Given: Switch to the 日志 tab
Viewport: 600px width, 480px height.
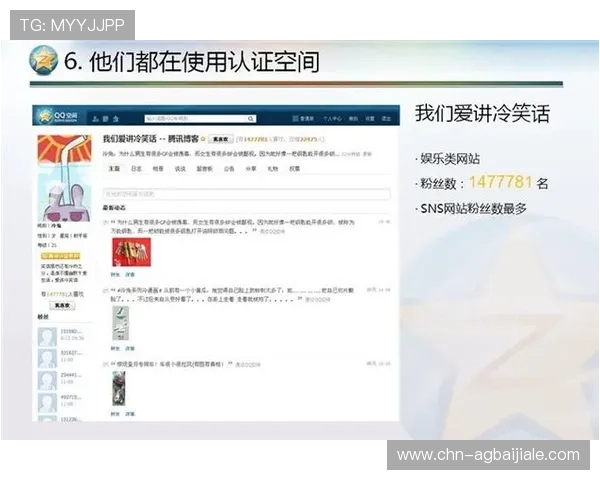Looking at the screenshot, I should (136, 168).
